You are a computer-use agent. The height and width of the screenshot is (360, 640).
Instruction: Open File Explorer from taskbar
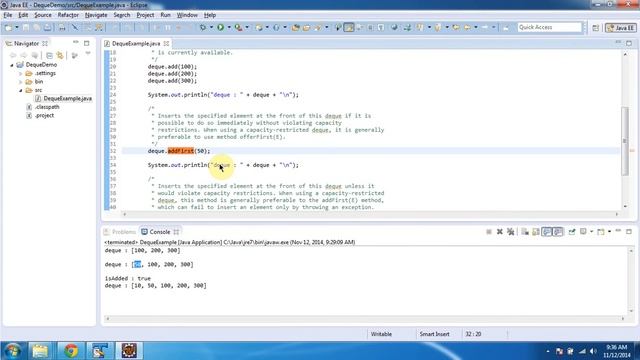[40, 351]
